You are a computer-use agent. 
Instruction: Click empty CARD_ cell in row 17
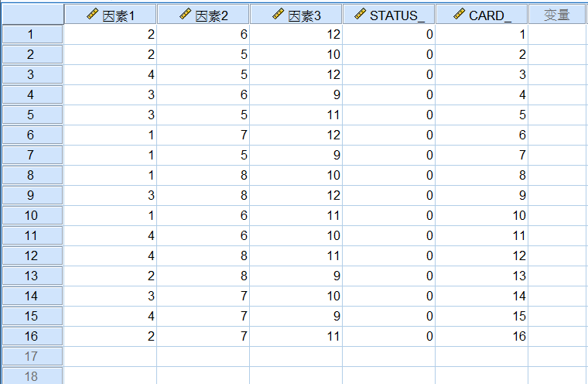pos(482,356)
